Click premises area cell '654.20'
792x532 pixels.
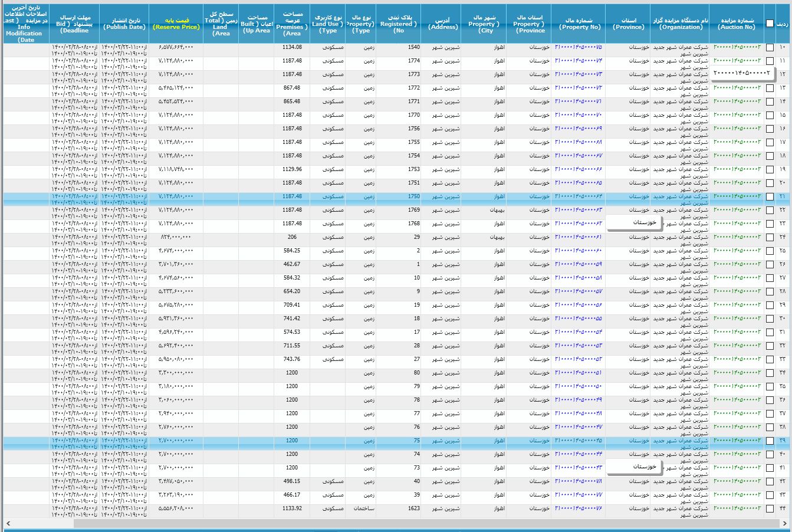click(292, 291)
